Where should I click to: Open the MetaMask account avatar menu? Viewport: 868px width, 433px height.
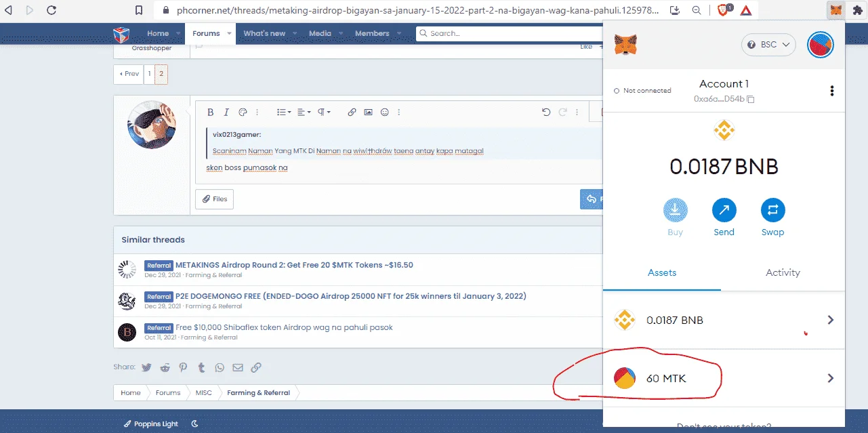click(x=821, y=45)
